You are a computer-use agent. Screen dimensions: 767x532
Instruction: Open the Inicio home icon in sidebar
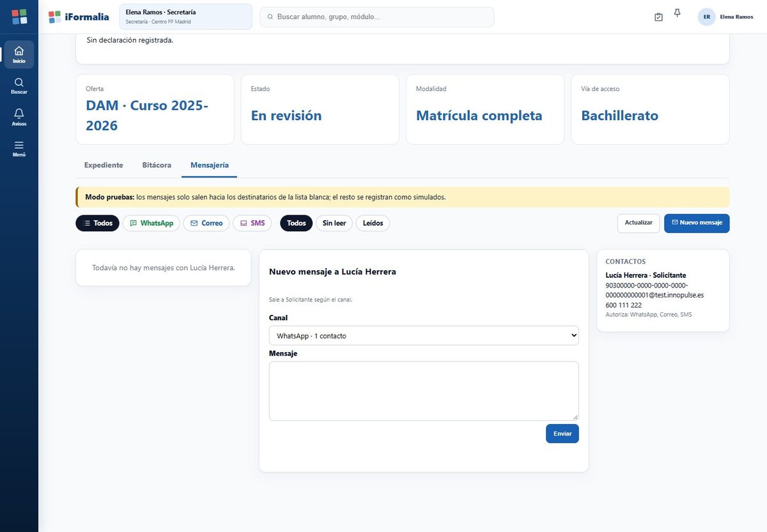pyautogui.click(x=19, y=54)
